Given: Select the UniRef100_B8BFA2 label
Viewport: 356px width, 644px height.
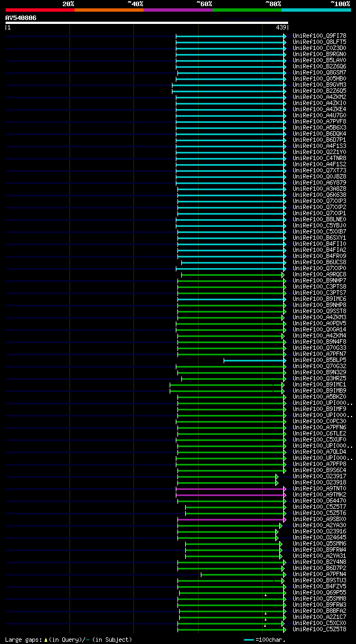Looking at the screenshot, I should tap(319, 611).
